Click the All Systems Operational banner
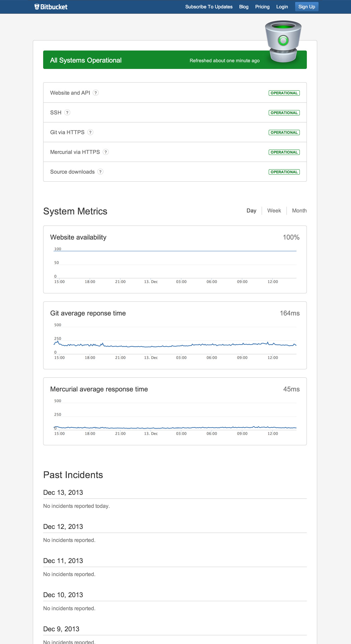 (x=151, y=60)
